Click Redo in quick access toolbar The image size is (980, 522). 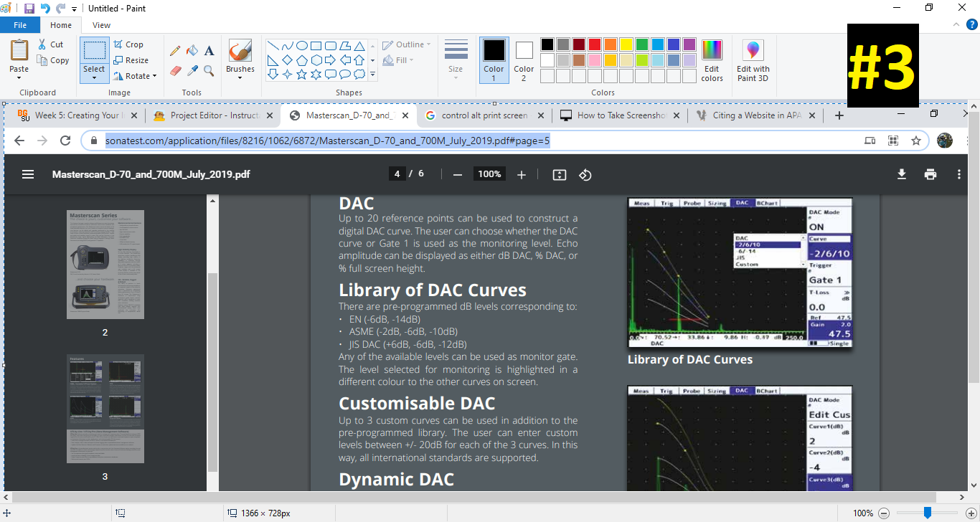pyautogui.click(x=60, y=9)
